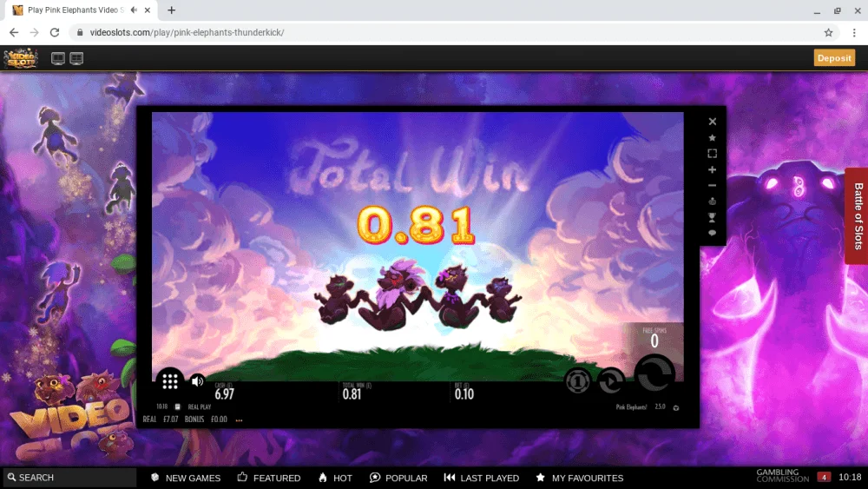
Task: Select split multi-game screen layout icon
Action: point(76,58)
